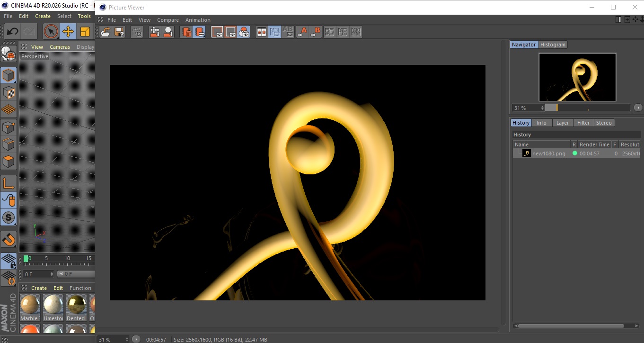Open an image in the Picture Viewer
This screenshot has height=343, width=644.
106,32
